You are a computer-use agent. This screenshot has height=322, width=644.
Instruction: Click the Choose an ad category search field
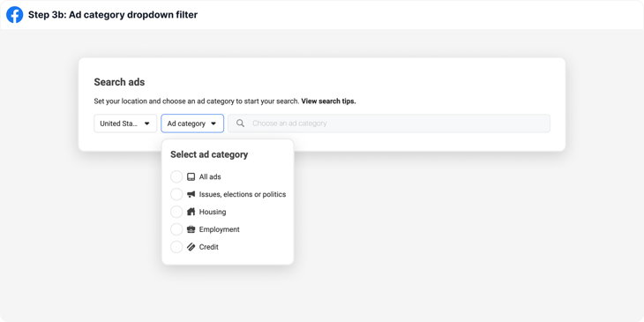pyautogui.click(x=389, y=124)
